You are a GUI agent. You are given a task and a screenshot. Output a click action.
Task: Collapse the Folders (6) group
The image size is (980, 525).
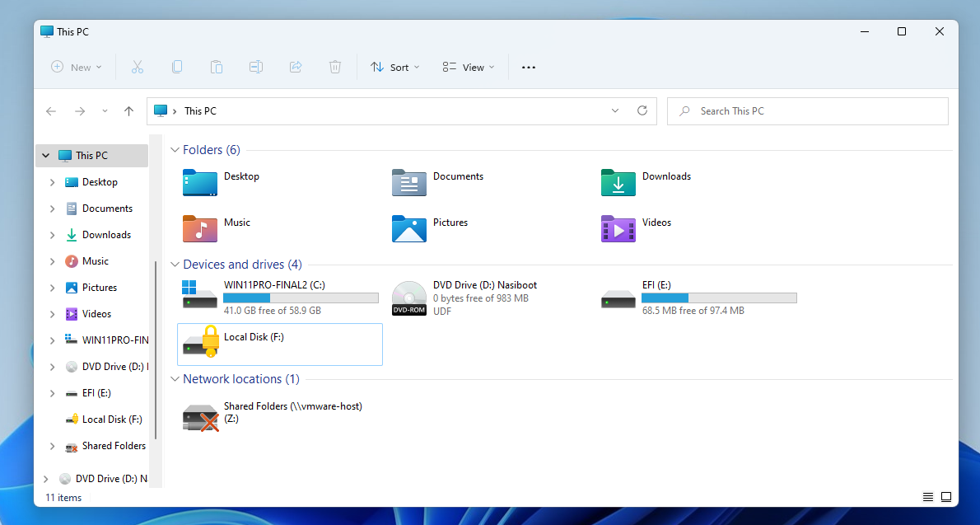[175, 150]
